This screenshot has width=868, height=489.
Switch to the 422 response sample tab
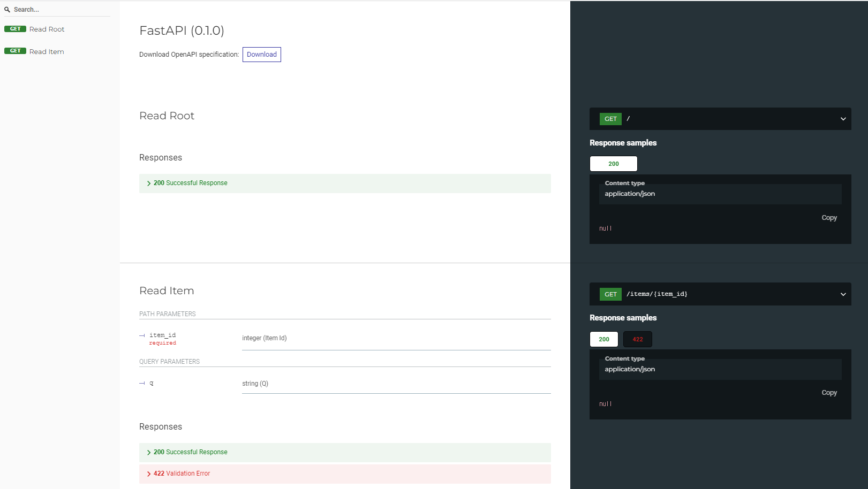click(x=638, y=339)
